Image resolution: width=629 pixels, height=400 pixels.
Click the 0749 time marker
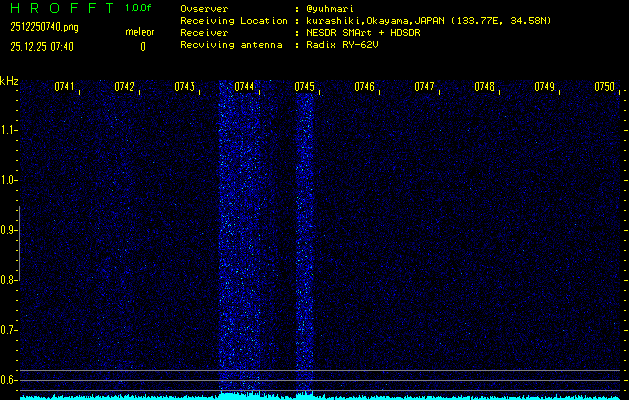544,87
